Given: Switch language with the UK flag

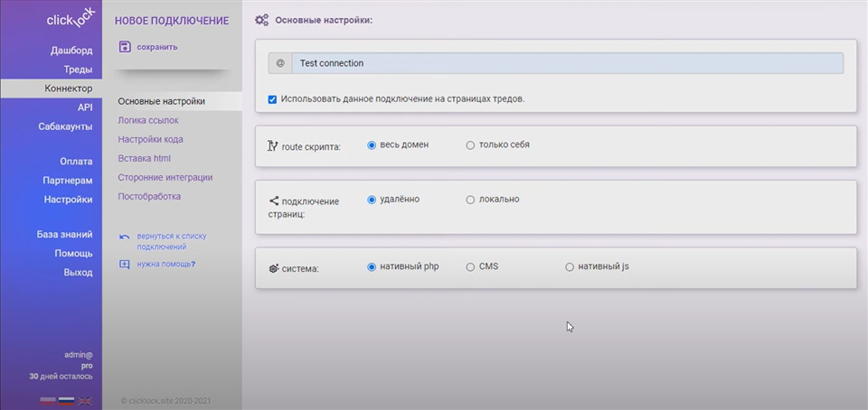Looking at the screenshot, I should [x=84, y=400].
